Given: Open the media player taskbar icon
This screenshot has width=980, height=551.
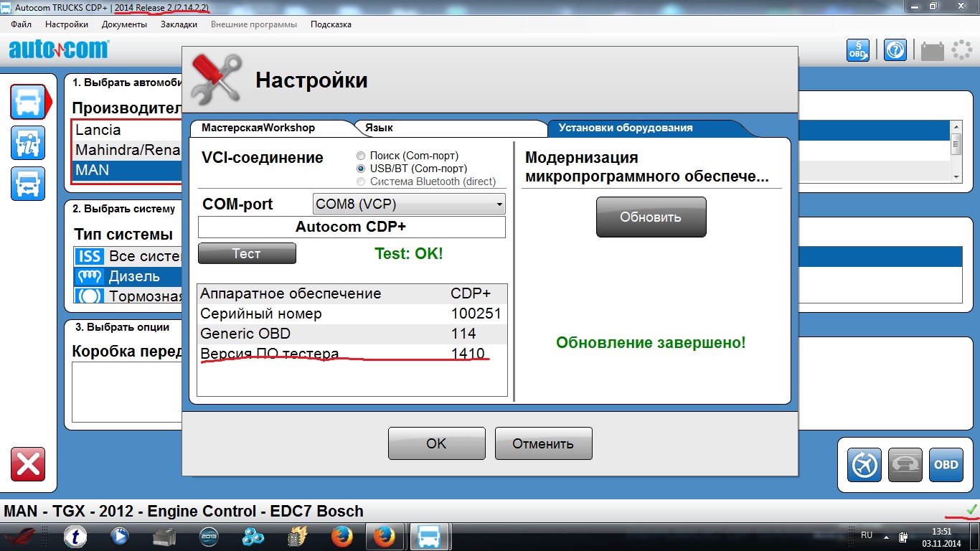Looking at the screenshot, I should 119,537.
